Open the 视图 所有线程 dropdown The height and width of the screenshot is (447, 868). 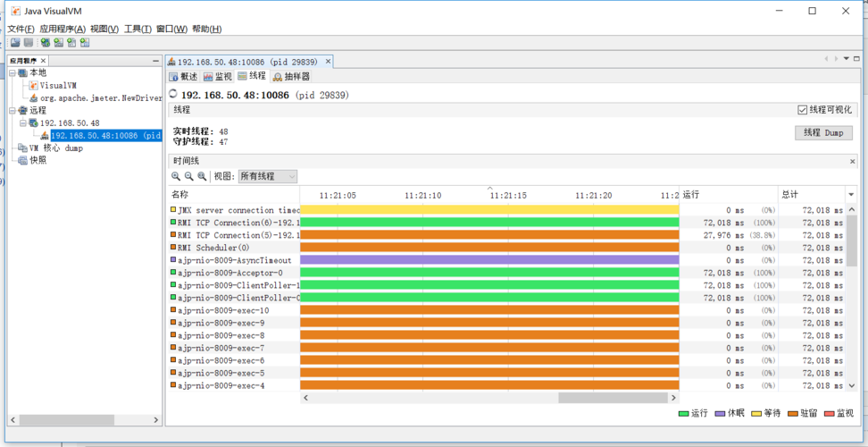pos(268,176)
